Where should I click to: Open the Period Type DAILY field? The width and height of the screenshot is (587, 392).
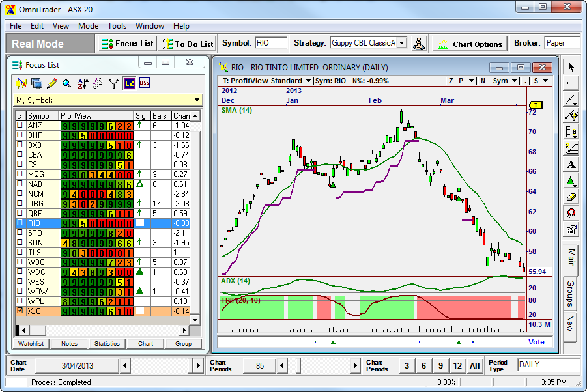coord(549,365)
